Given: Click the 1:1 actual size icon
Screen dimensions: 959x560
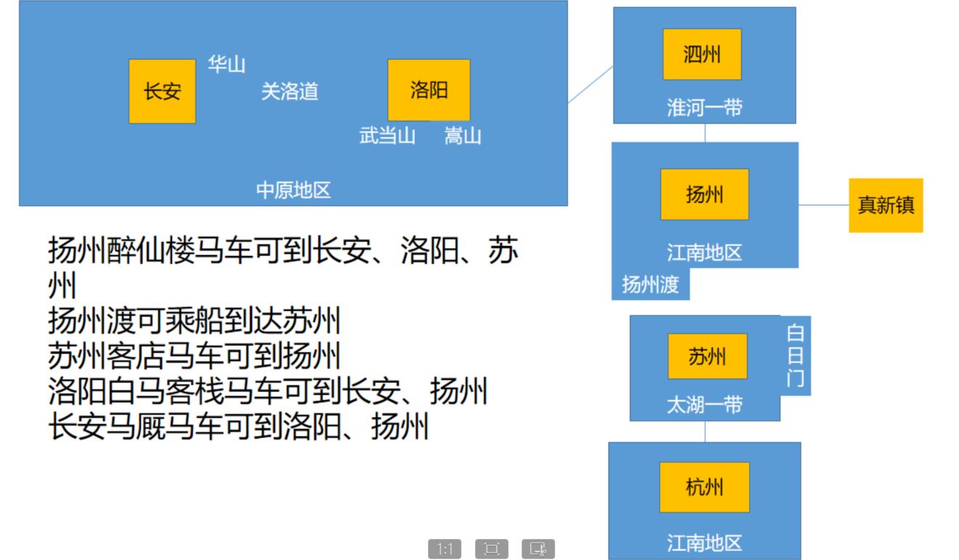Looking at the screenshot, I should pos(445,549).
